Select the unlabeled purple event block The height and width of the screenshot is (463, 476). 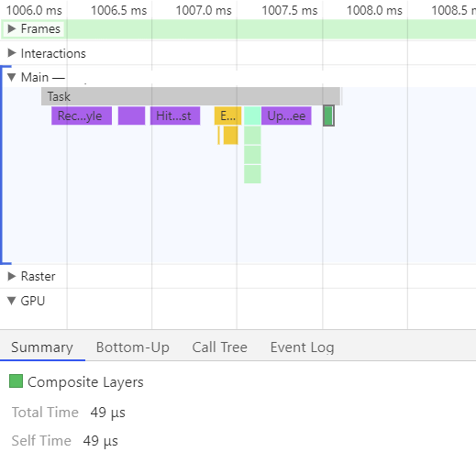[131, 116]
